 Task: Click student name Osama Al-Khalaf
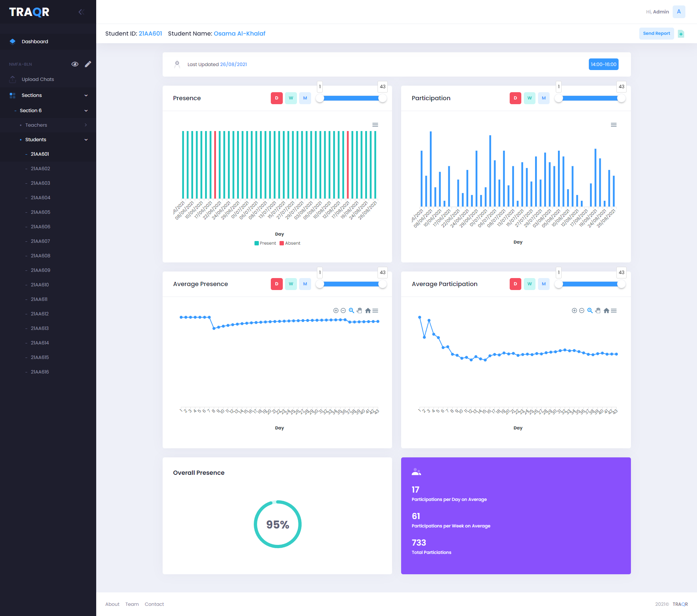pos(240,33)
